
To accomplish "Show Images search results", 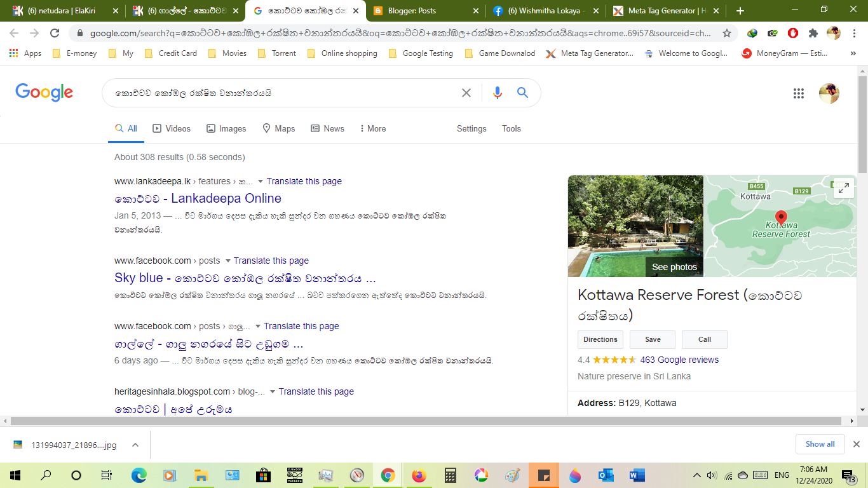I will (x=226, y=128).
